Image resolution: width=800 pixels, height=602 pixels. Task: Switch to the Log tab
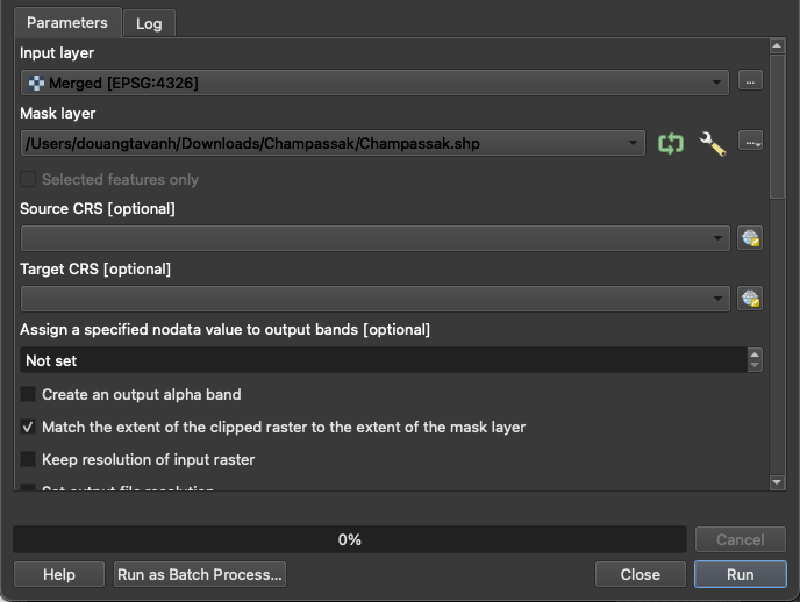click(149, 23)
